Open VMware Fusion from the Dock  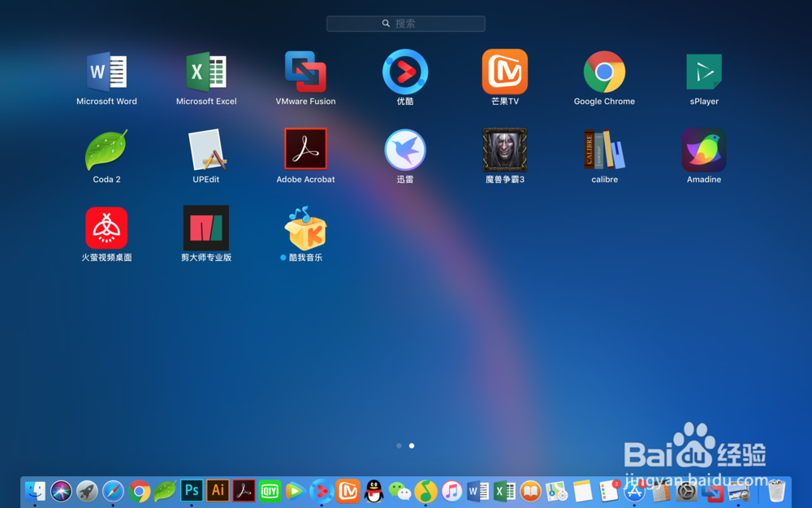(713, 492)
